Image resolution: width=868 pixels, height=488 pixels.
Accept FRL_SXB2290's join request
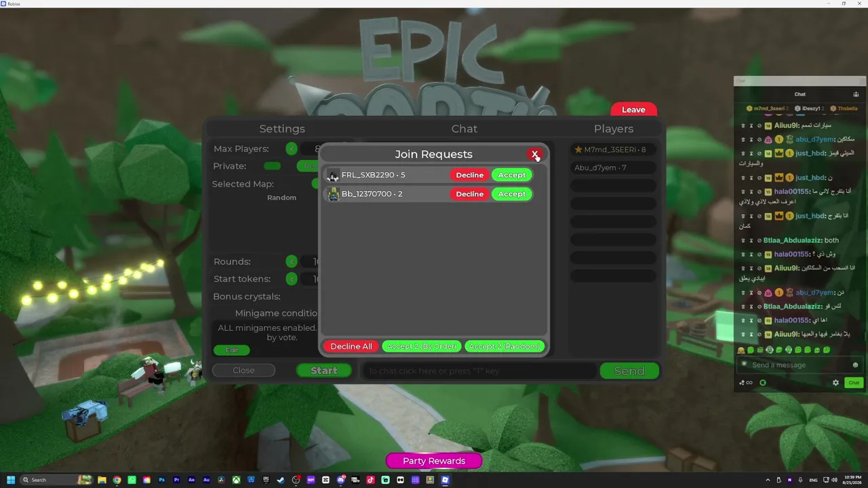click(512, 175)
